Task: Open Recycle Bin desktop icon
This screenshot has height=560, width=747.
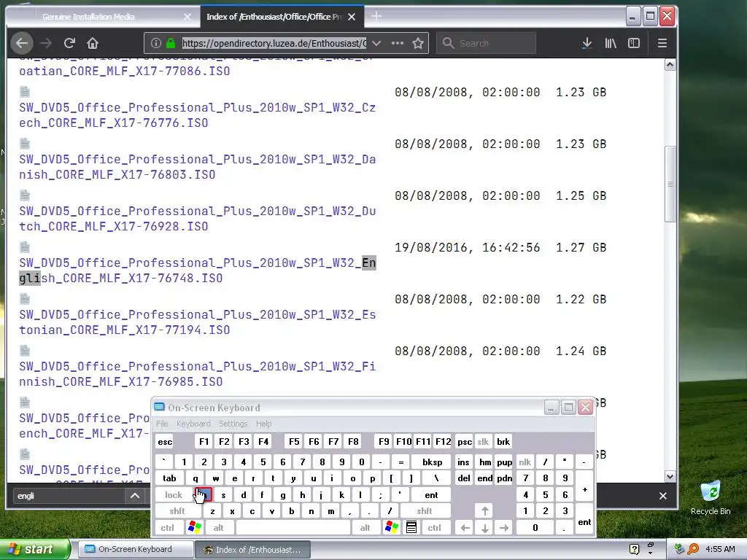Action: [x=711, y=498]
